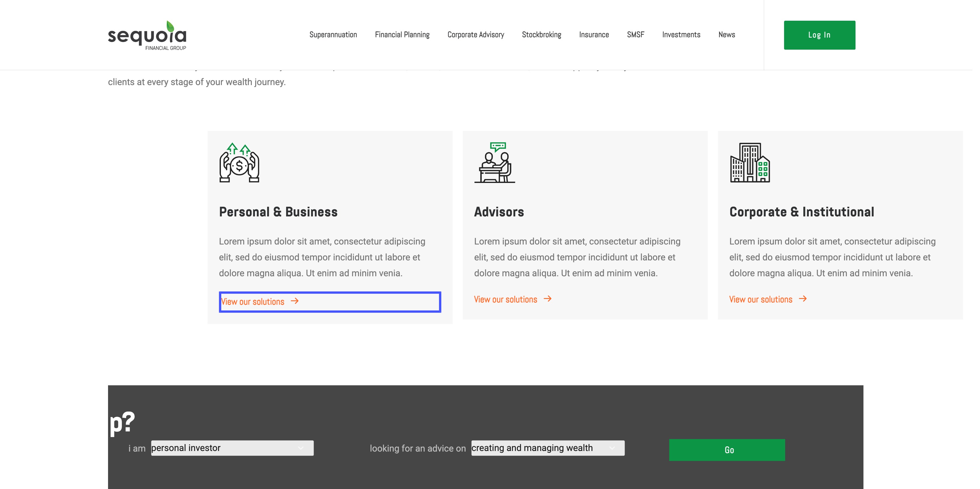Open the 'personal investor' dropdown
The height and width of the screenshot is (489, 980).
(232, 448)
